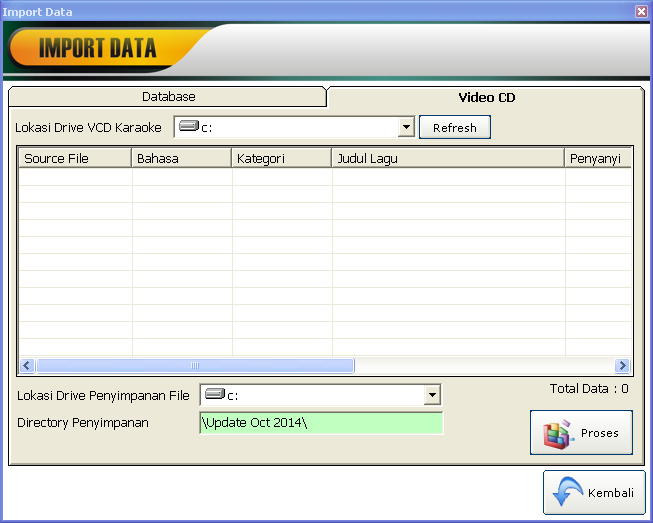The width and height of the screenshot is (653, 523).
Task: Click the Directory Penyimpanan input field
Action: (x=321, y=423)
